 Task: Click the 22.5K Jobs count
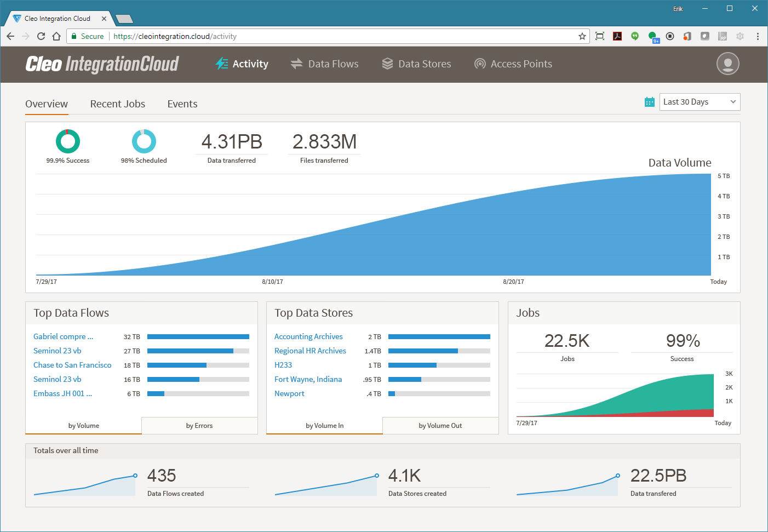[567, 341]
